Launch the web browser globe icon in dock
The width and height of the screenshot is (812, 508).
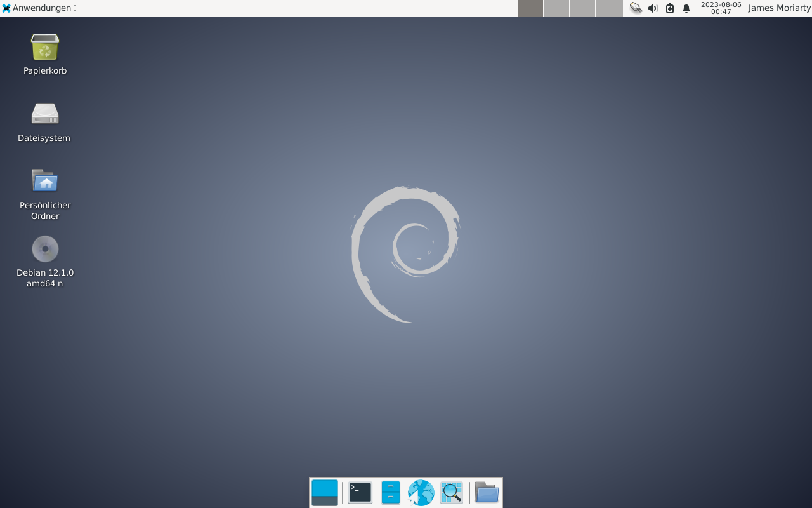421,493
